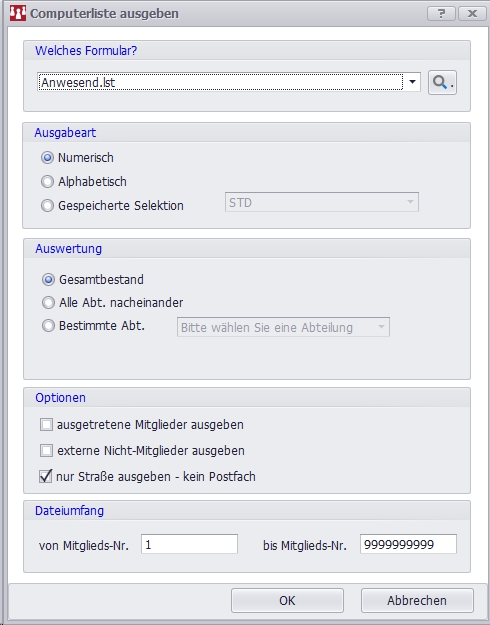Click the Abbrechen button
This screenshot has height=625, width=490.
point(417,601)
